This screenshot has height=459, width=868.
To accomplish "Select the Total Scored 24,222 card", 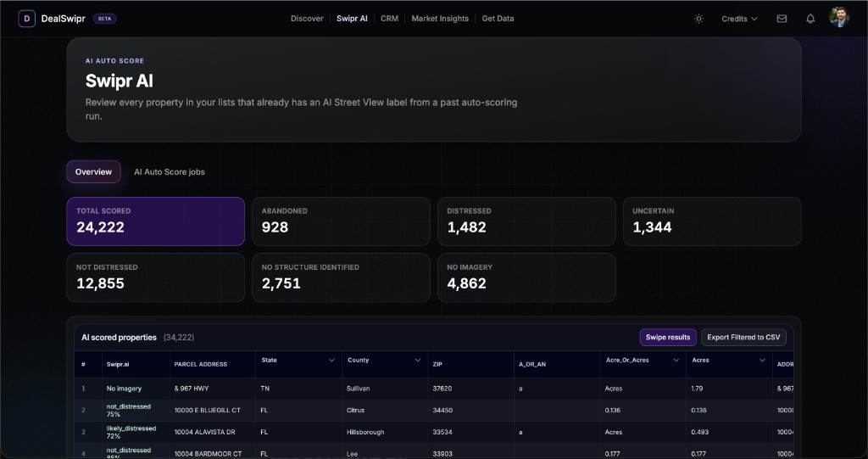I will [x=156, y=221].
